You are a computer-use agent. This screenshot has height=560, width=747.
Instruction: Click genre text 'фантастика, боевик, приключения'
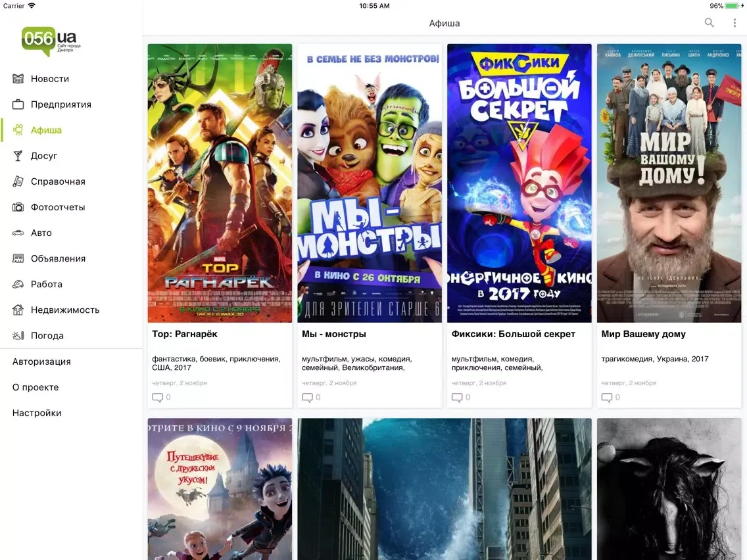pos(216,359)
